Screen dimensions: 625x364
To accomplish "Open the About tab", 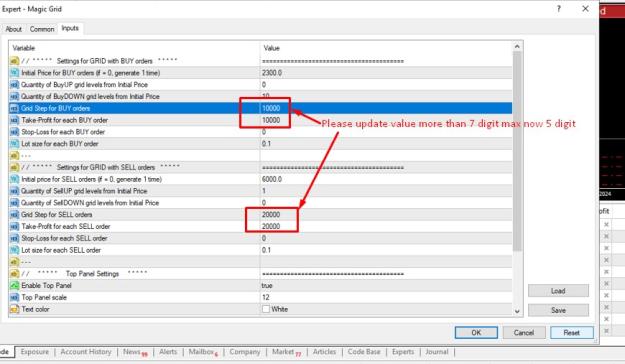I will (x=14, y=29).
